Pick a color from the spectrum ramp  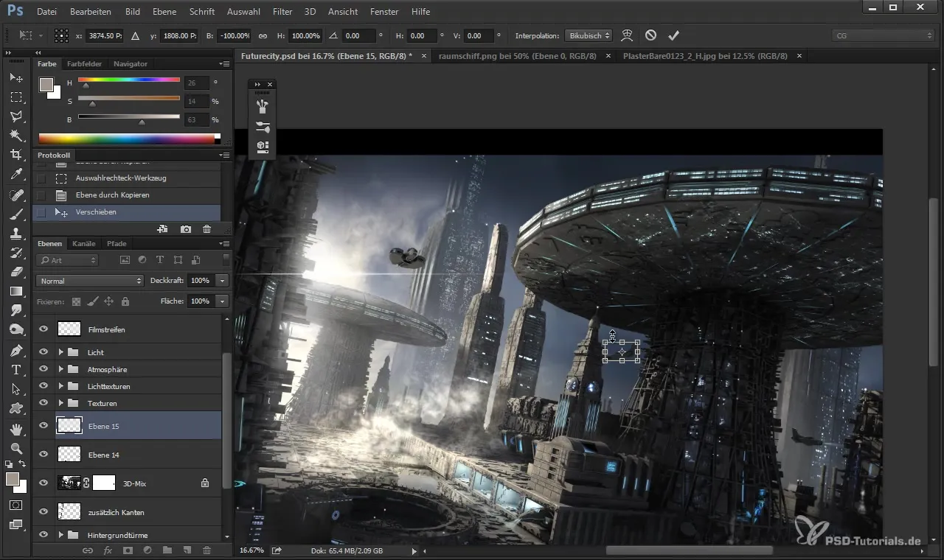point(126,139)
